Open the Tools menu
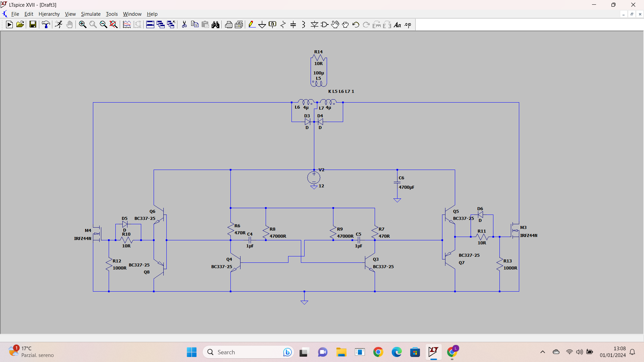Image resolution: width=644 pixels, height=362 pixels. click(112, 14)
